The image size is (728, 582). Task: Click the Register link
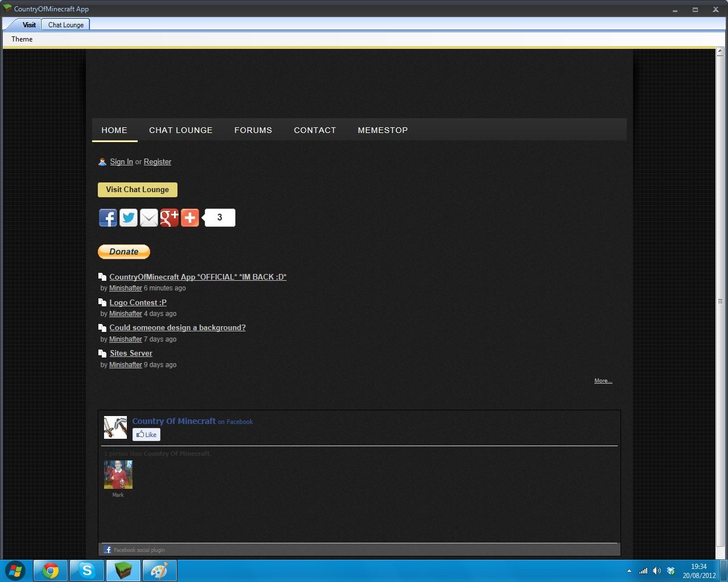click(x=158, y=162)
